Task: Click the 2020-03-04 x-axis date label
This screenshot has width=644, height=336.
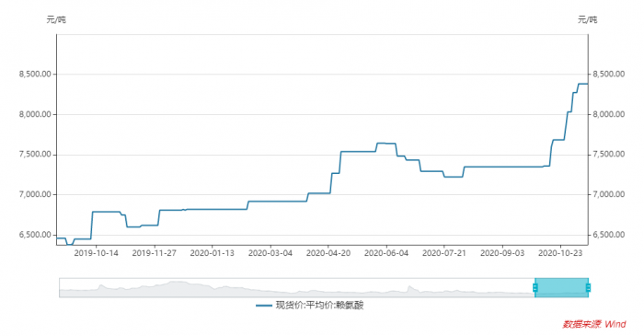Action: point(270,253)
